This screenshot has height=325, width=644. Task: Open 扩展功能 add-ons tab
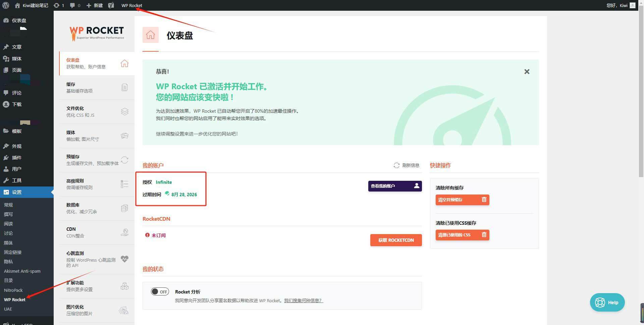(97, 286)
